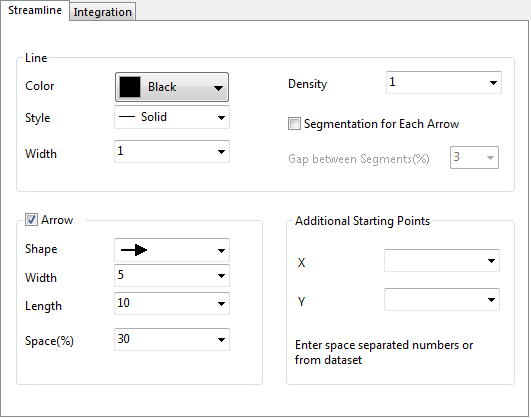531x418 pixels.
Task: Open the line Style dropdown showing Solid
Action: click(x=172, y=117)
